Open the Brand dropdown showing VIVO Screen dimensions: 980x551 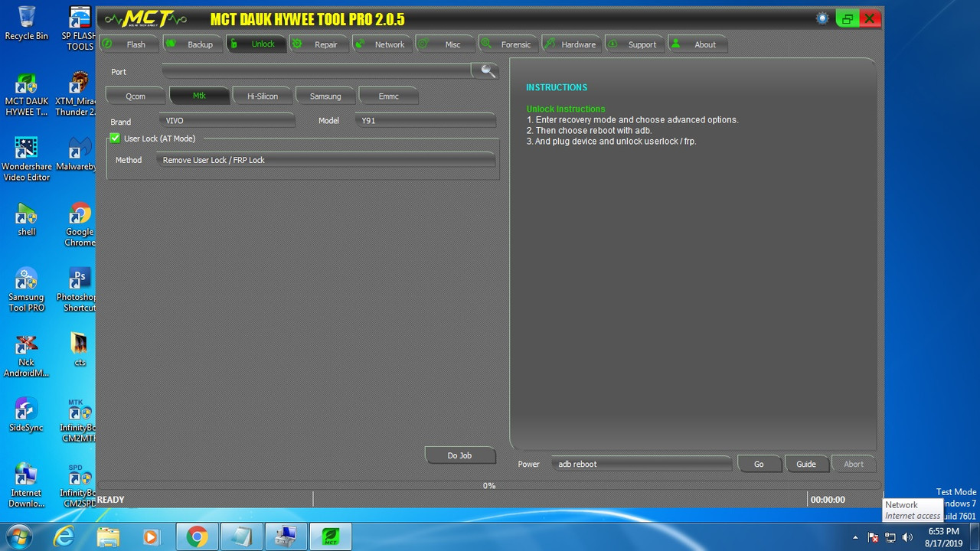point(227,121)
